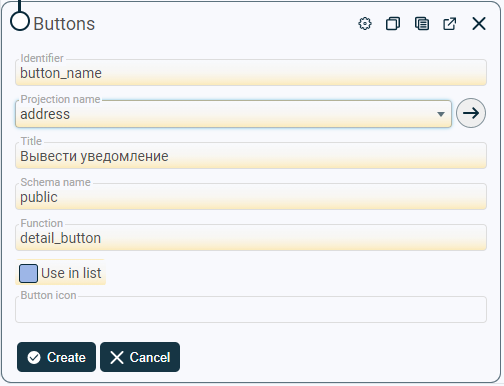Click the Function field containing detail_button
The image size is (504, 386).
point(251,238)
